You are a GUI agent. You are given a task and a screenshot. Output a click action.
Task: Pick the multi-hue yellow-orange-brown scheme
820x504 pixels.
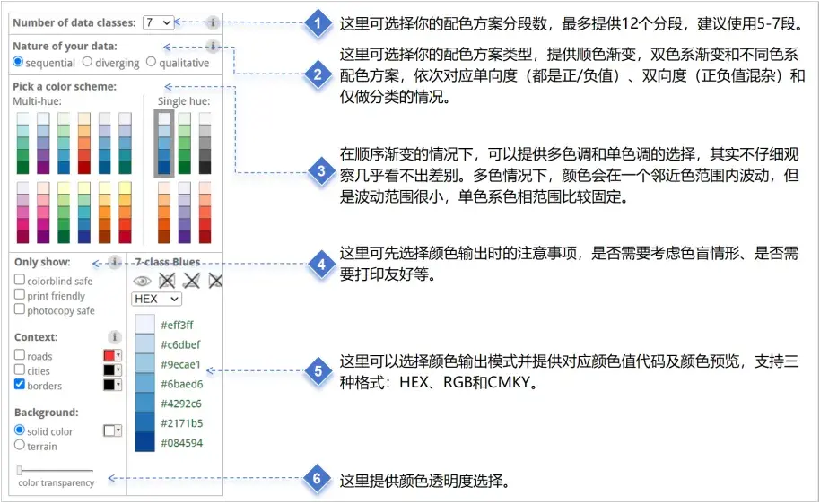(x=105, y=213)
